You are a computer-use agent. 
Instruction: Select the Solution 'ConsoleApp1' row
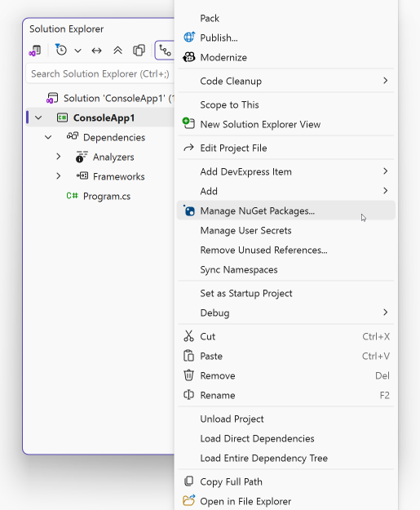click(x=100, y=98)
